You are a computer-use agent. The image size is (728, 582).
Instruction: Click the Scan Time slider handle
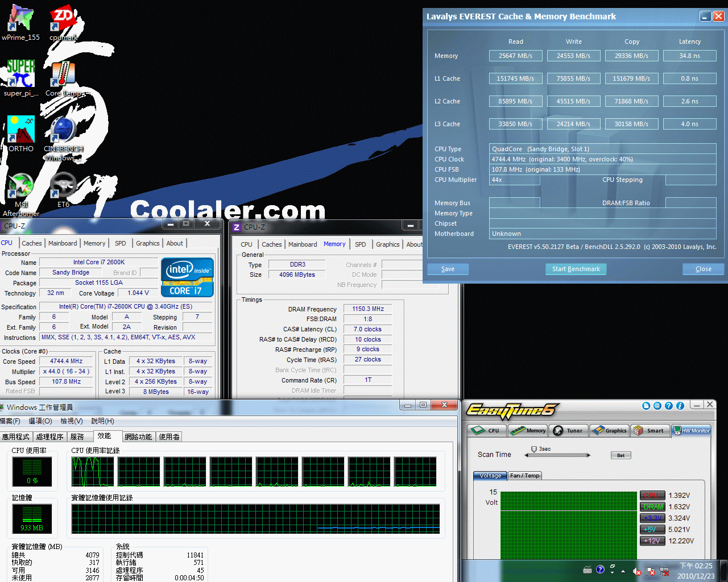pyautogui.click(x=534, y=450)
